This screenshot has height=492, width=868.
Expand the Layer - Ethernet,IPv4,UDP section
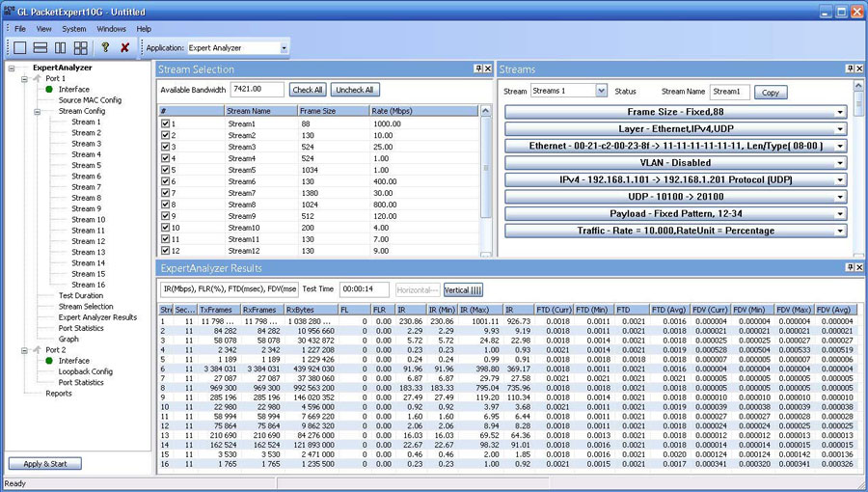pyautogui.click(x=676, y=129)
